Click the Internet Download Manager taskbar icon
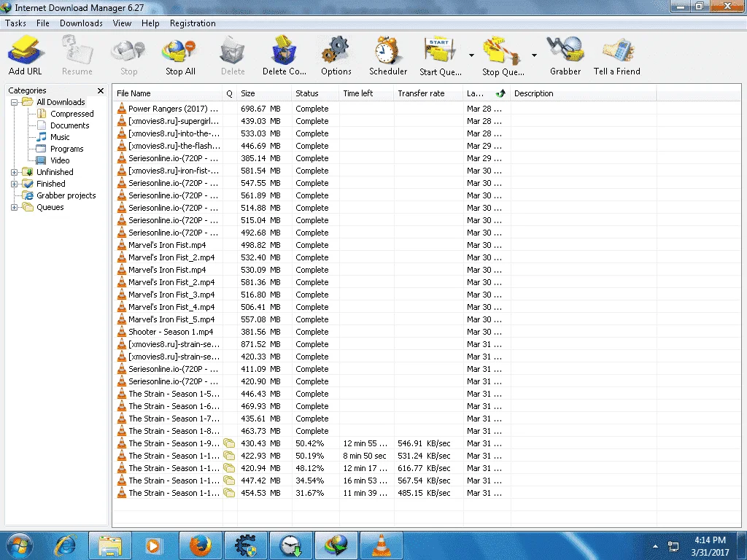This screenshot has height=560, width=747. tap(336, 545)
